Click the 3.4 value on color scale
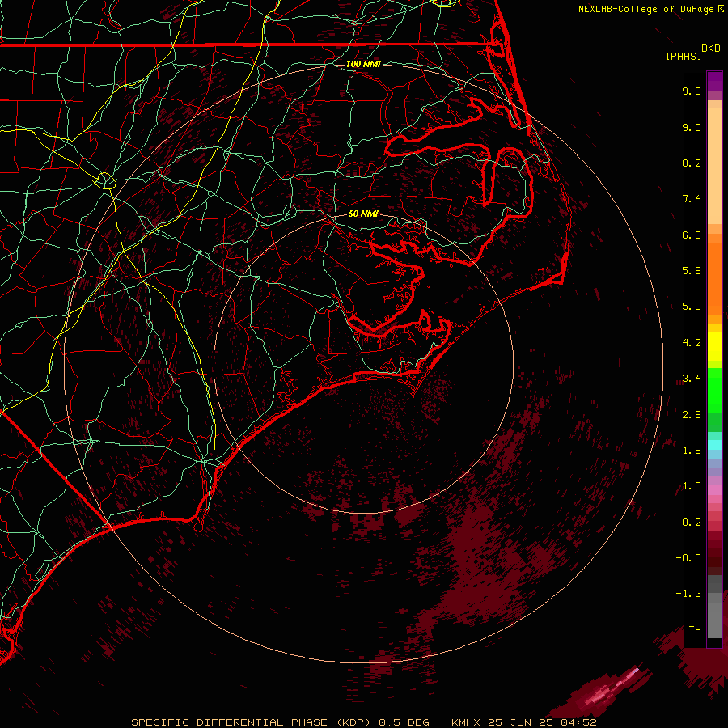The image size is (728, 728). point(692,379)
